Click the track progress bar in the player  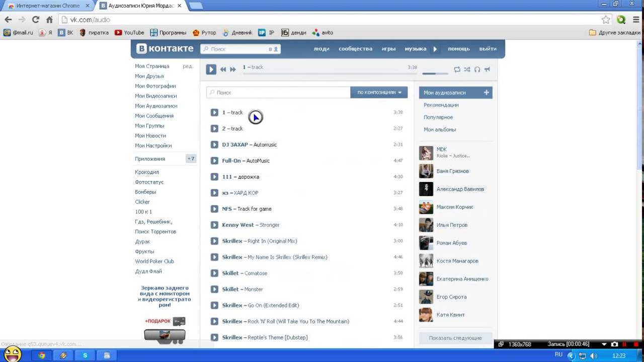[330, 73]
